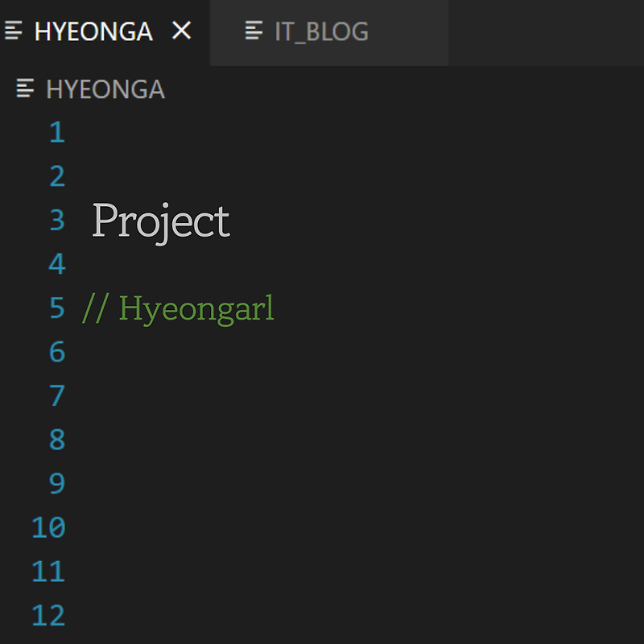This screenshot has width=644, height=644.
Task: Click line number 12 in gutter
Action: click(x=48, y=615)
